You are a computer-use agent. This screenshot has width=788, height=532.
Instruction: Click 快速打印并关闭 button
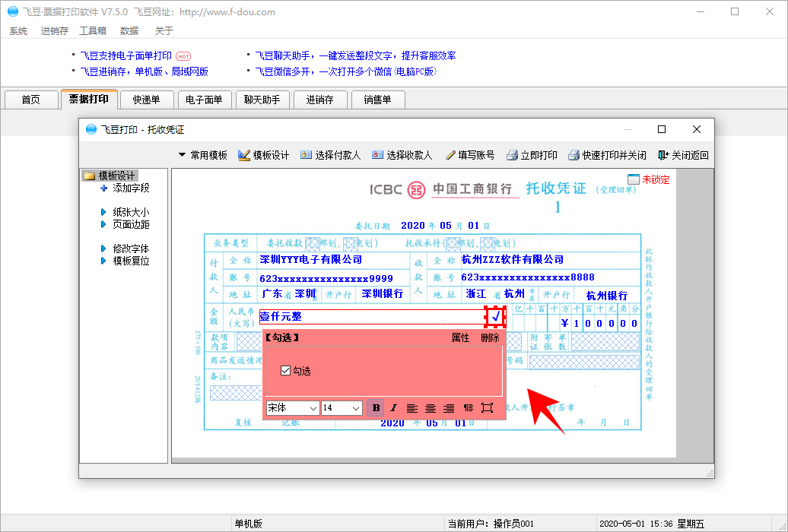[x=607, y=155]
